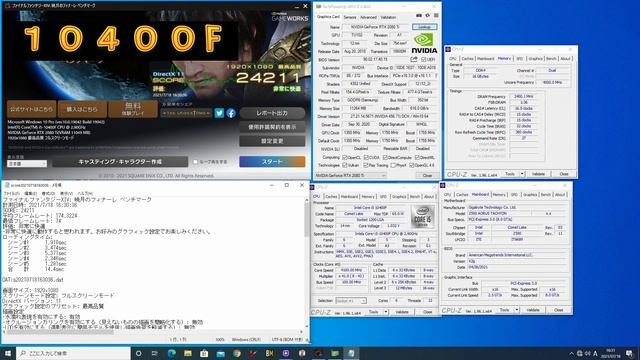
Task: Toggle the Ray Tracing checkbox in GPU-Z
Action: click(x=366, y=165)
